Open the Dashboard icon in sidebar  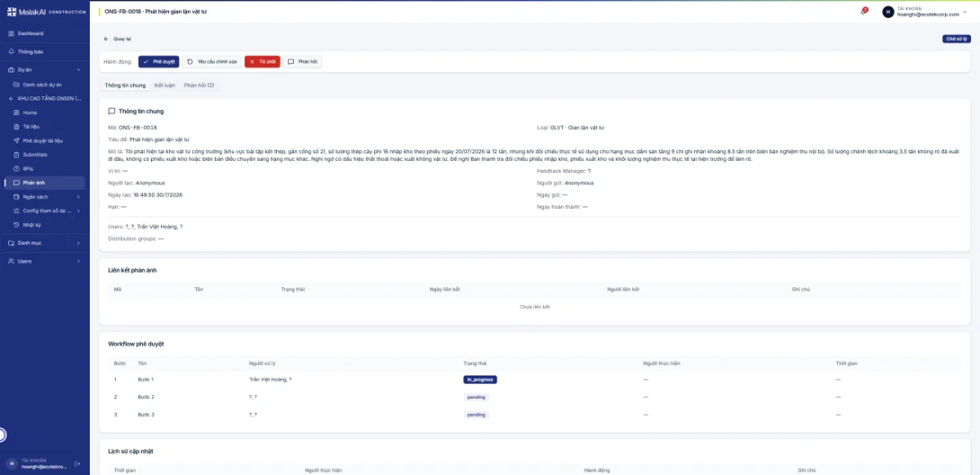coord(11,33)
